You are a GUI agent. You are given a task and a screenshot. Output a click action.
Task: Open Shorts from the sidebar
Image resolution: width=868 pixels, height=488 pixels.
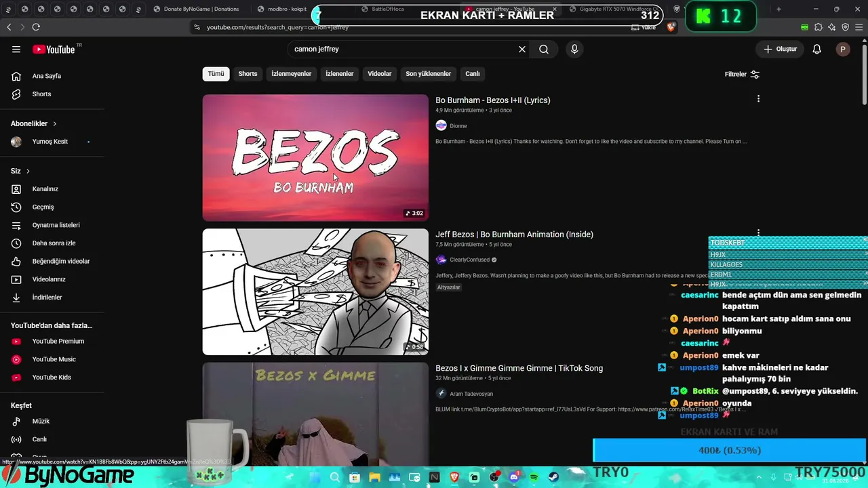pos(41,94)
